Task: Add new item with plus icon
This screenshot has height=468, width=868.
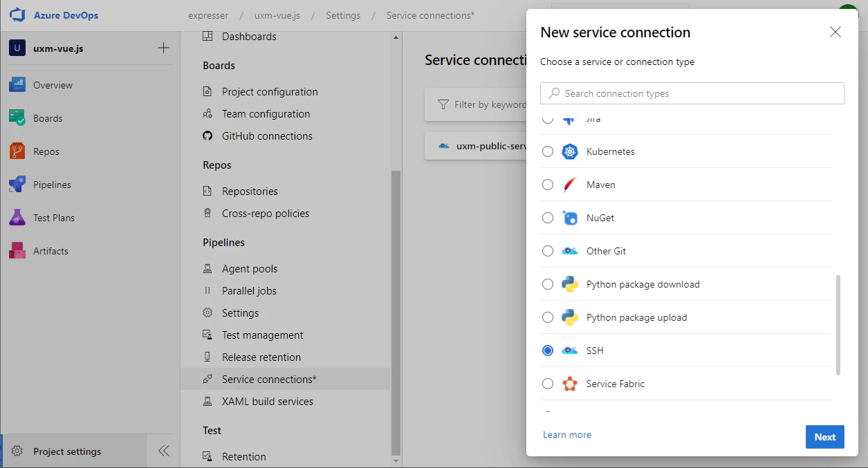Action: tap(163, 48)
